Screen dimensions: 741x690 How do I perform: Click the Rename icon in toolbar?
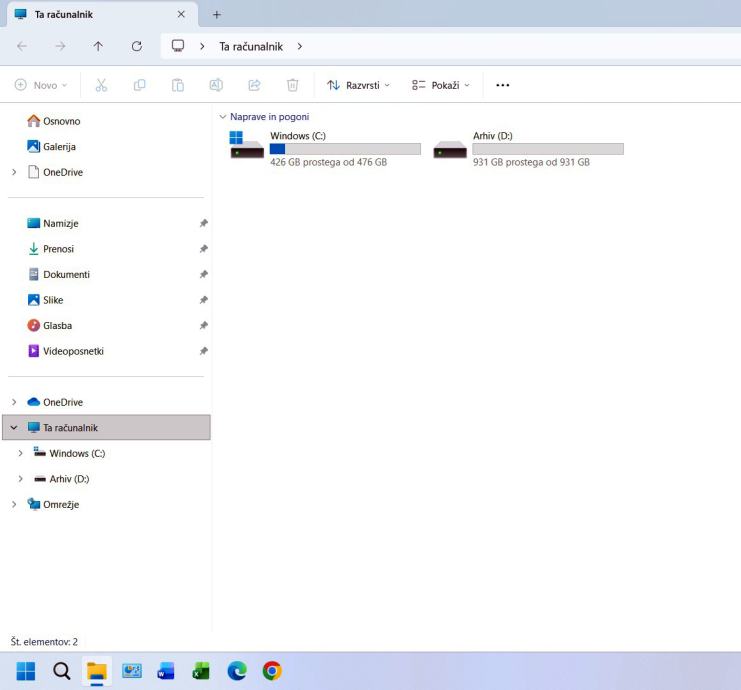pos(216,85)
